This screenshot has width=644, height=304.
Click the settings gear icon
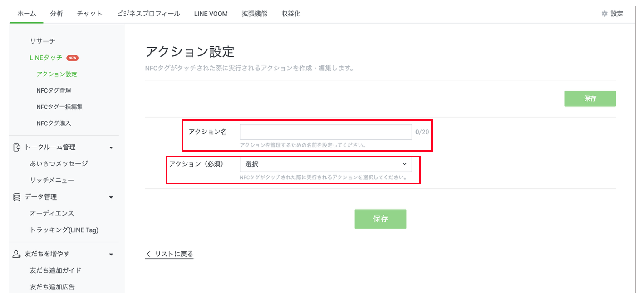604,14
